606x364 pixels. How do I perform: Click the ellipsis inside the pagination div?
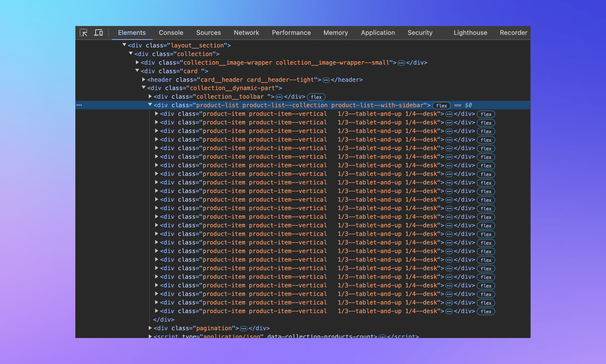click(x=243, y=328)
